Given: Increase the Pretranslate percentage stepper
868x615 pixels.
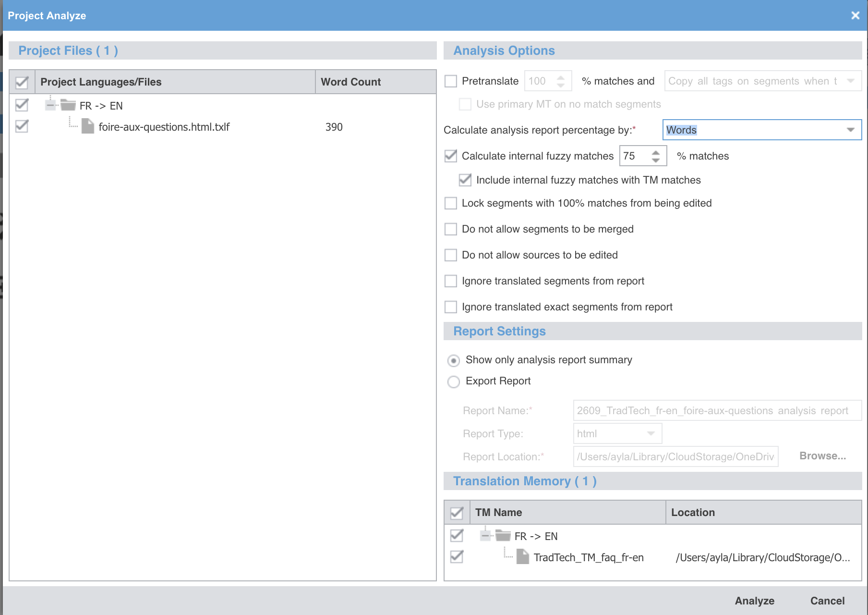Looking at the screenshot, I should (x=561, y=77).
